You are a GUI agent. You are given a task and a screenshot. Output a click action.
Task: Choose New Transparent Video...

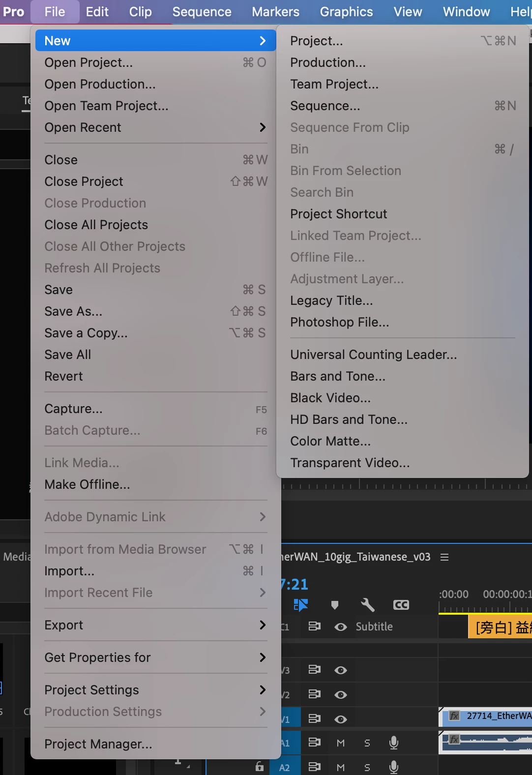pyautogui.click(x=403, y=463)
